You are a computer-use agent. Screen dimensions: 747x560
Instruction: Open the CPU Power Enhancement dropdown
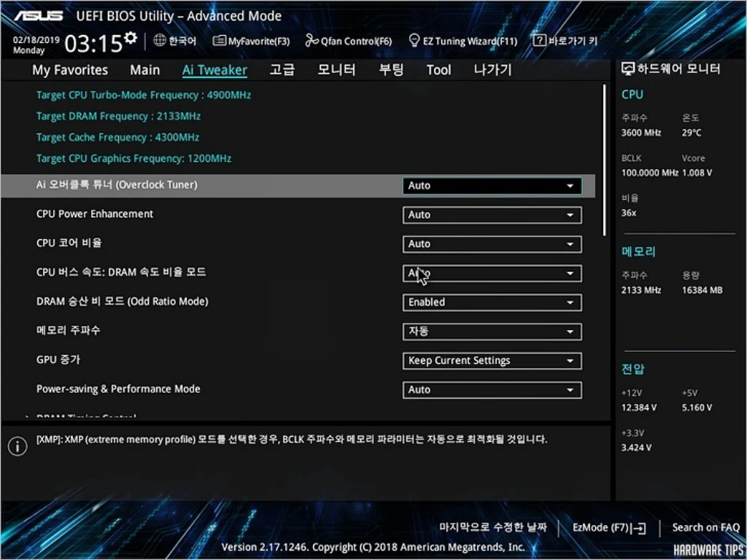coord(492,215)
